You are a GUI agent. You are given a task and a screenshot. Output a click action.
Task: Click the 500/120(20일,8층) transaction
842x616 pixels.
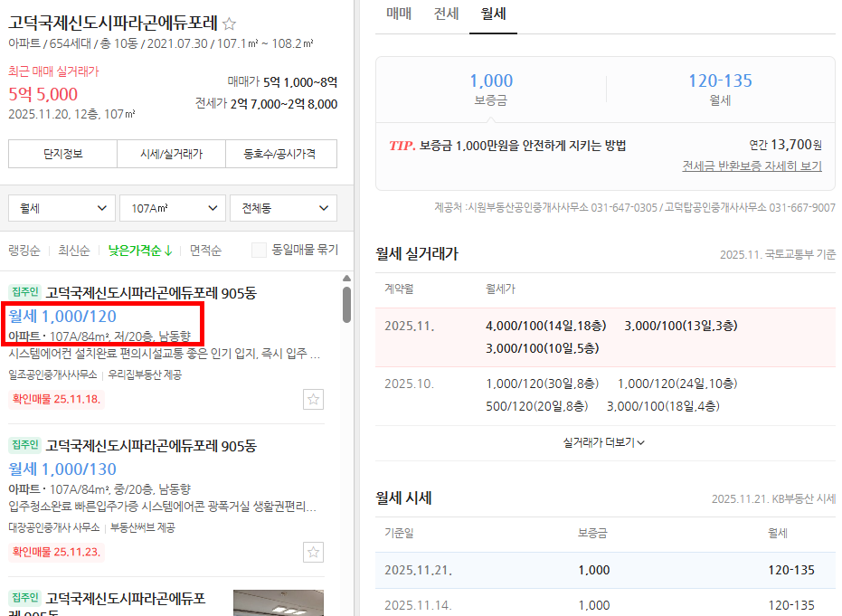click(x=537, y=406)
